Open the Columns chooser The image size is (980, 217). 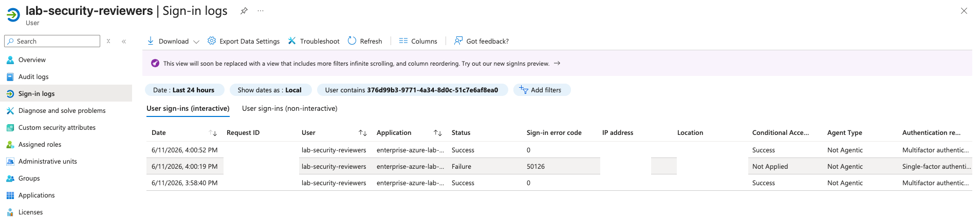418,41
